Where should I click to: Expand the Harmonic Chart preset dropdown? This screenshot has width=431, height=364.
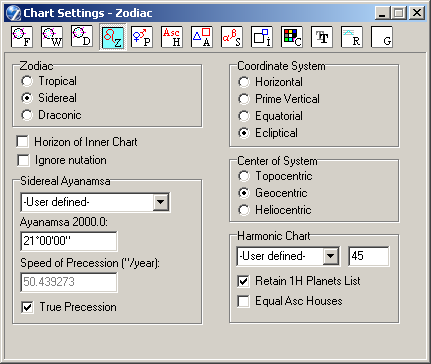pyautogui.click(x=331, y=256)
